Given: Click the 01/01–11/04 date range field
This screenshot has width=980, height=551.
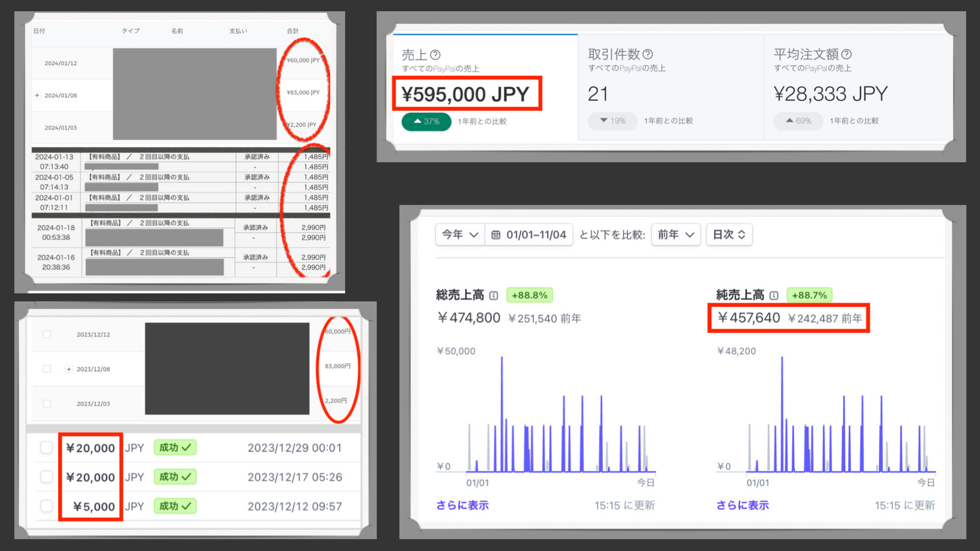Looking at the screenshot, I should 535,235.
